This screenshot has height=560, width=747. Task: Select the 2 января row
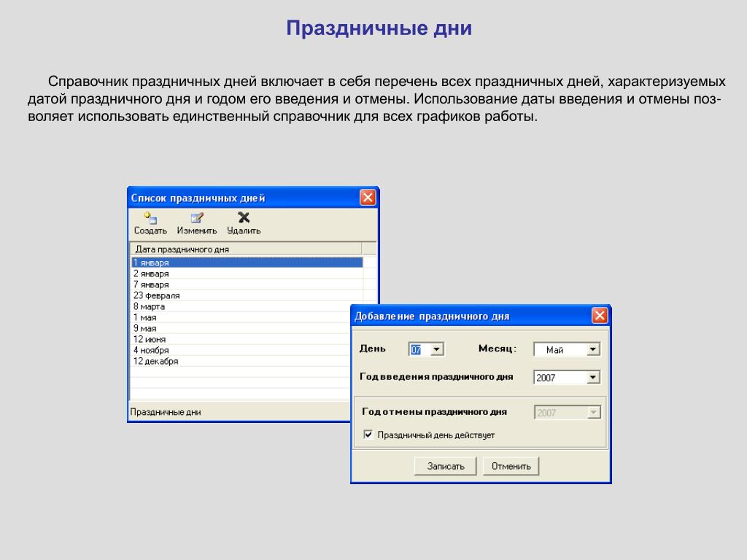click(247, 273)
